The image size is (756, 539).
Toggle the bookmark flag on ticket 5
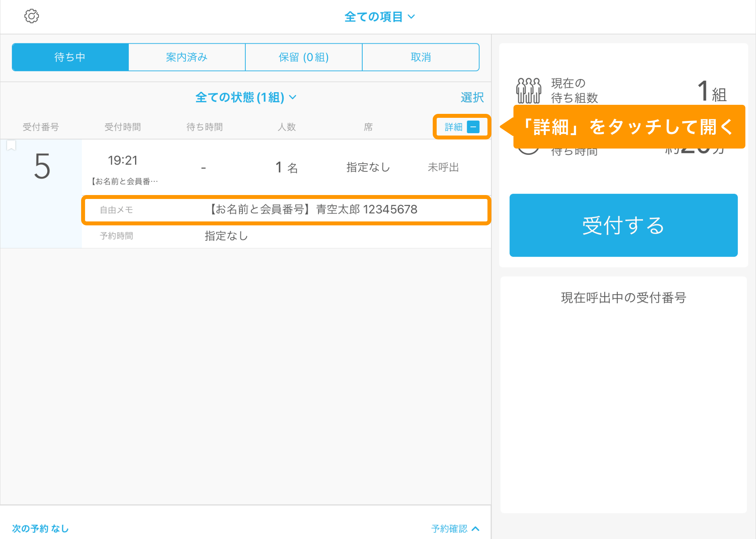[11, 146]
